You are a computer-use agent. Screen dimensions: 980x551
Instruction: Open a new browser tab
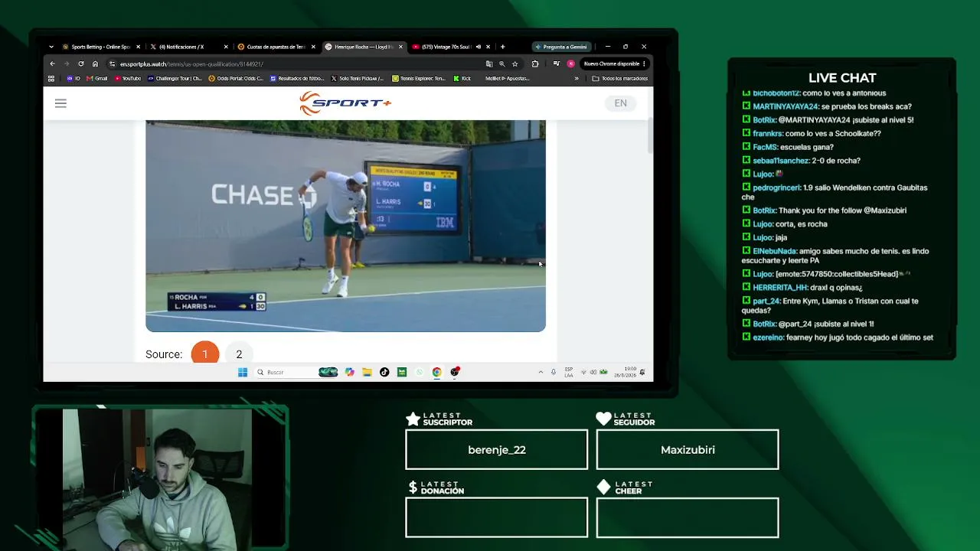502,47
